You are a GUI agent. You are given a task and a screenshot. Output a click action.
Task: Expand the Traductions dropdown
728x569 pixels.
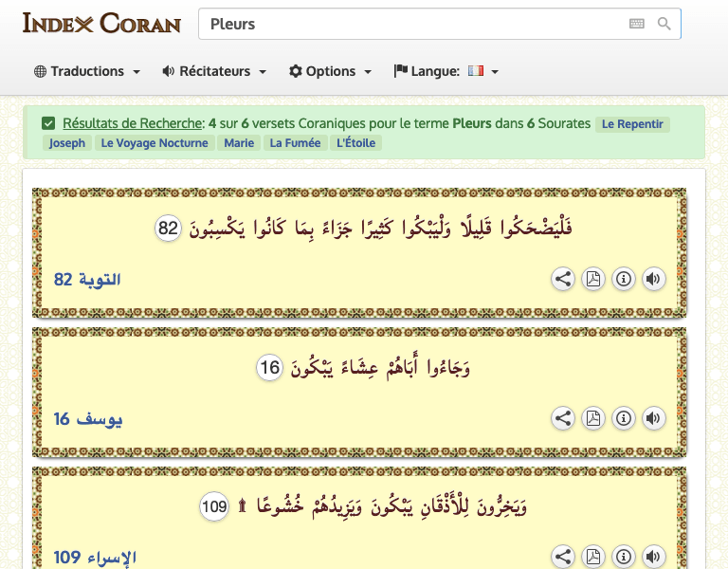click(x=87, y=71)
